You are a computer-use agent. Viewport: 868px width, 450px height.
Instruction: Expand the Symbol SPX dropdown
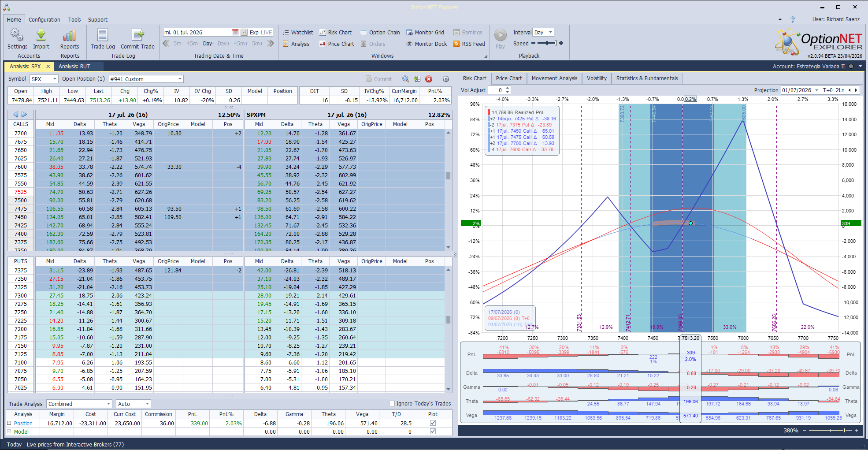click(x=55, y=79)
